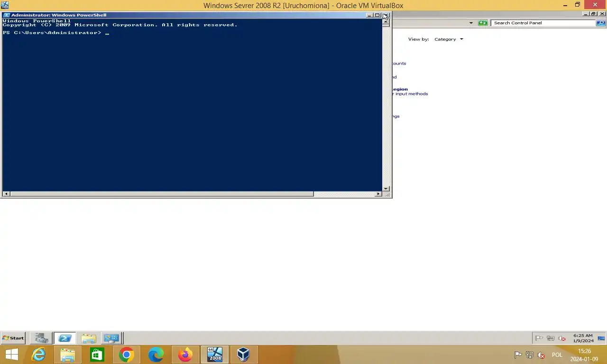The width and height of the screenshot is (607, 364).
Task: Minimize the Control Panel window
Action: pos(586,14)
